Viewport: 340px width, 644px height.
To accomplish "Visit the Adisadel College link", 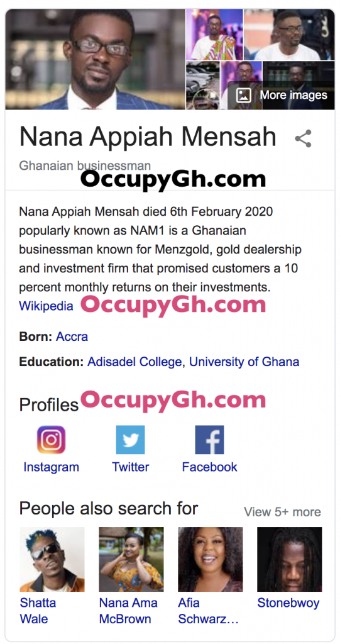I will 134,362.
